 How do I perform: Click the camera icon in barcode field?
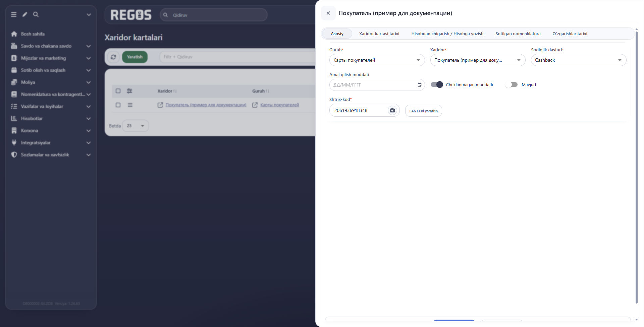point(392,110)
